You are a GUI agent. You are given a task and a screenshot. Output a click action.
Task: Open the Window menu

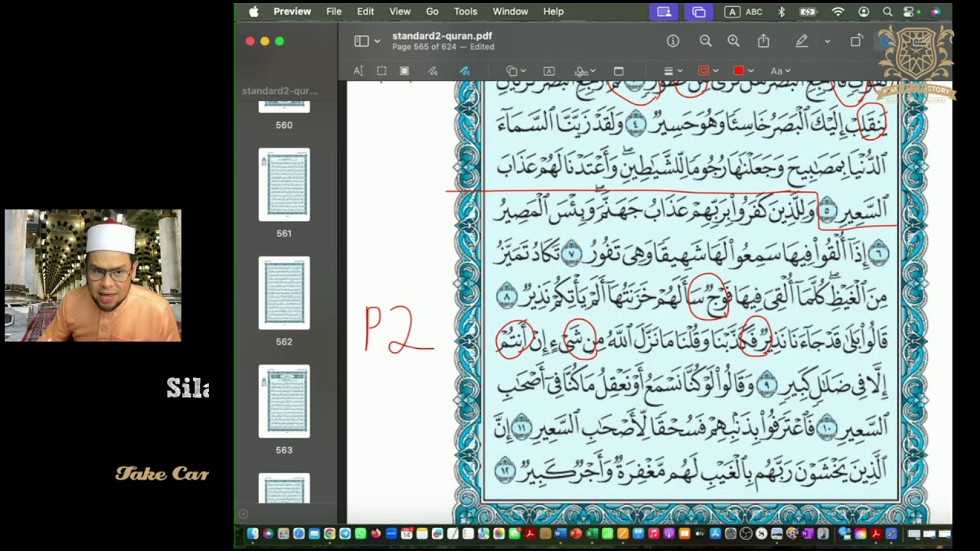510,11
